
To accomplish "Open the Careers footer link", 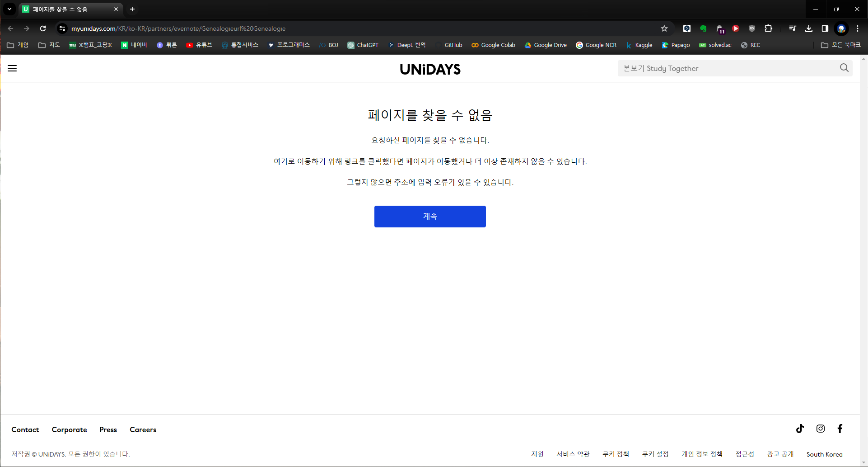I will coord(143,429).
